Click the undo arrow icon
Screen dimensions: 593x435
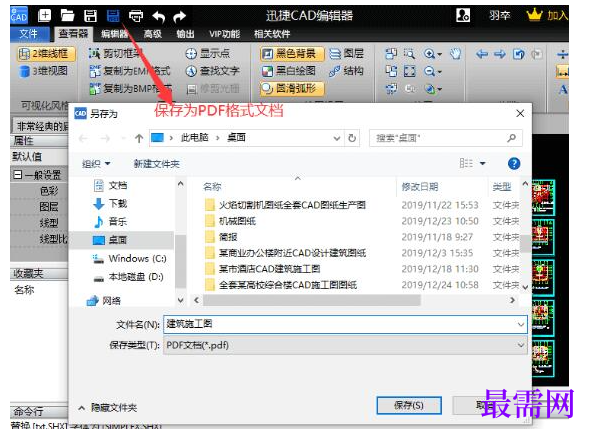(158, 16)
